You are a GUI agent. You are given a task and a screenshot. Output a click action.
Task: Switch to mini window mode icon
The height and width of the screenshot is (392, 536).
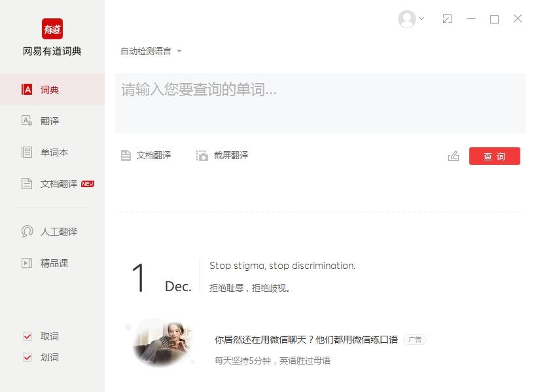tap(447, 19)
